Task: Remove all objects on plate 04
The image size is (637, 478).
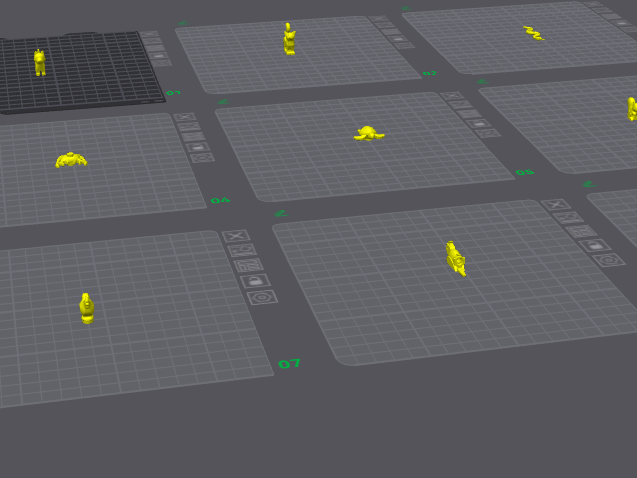Action: pyautogui.click(x=184, y=117)
